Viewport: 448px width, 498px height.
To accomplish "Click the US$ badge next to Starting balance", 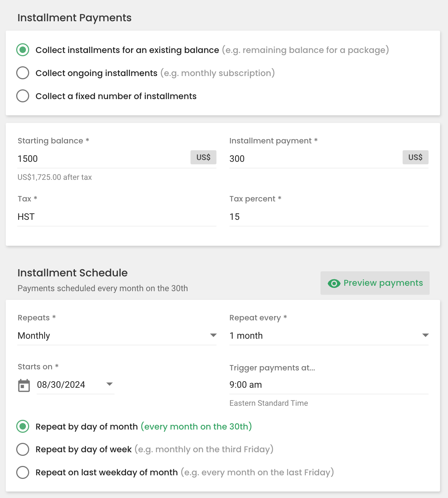I will click(203, 157).
